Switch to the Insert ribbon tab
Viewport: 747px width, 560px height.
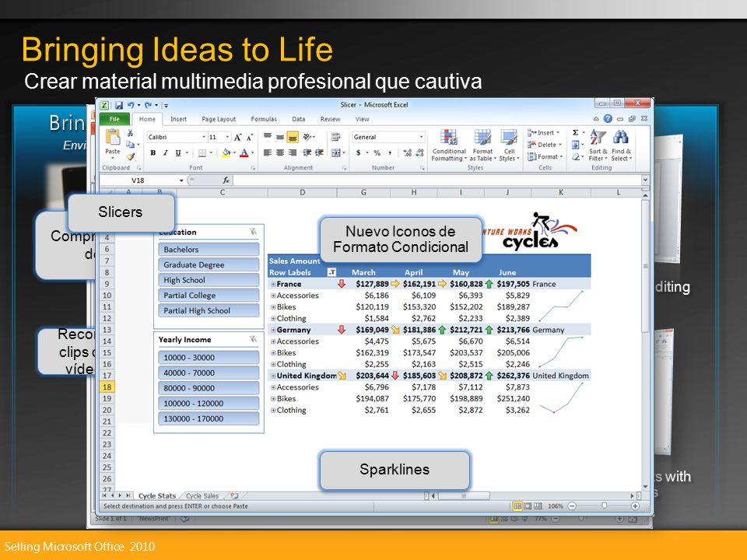coord(179,119)
